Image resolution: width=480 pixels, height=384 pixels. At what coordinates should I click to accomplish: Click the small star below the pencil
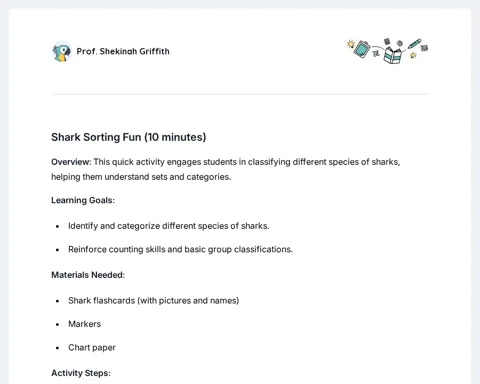click(x=413, y=55)
